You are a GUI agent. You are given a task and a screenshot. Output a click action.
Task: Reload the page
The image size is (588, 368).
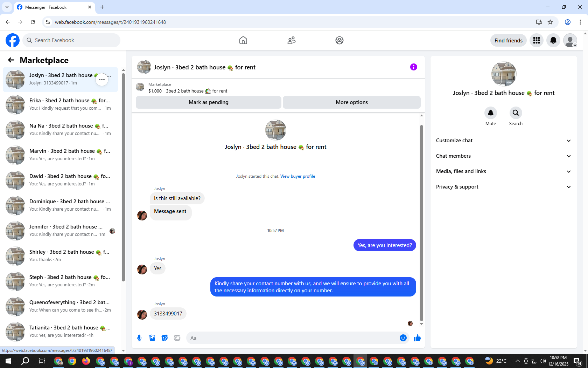[33, 22]
